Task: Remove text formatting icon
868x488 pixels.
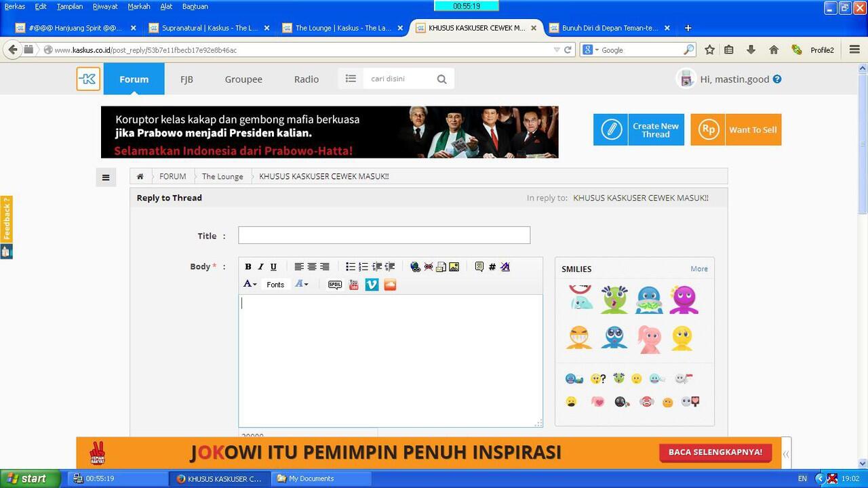Action: [x=505, y=267]
